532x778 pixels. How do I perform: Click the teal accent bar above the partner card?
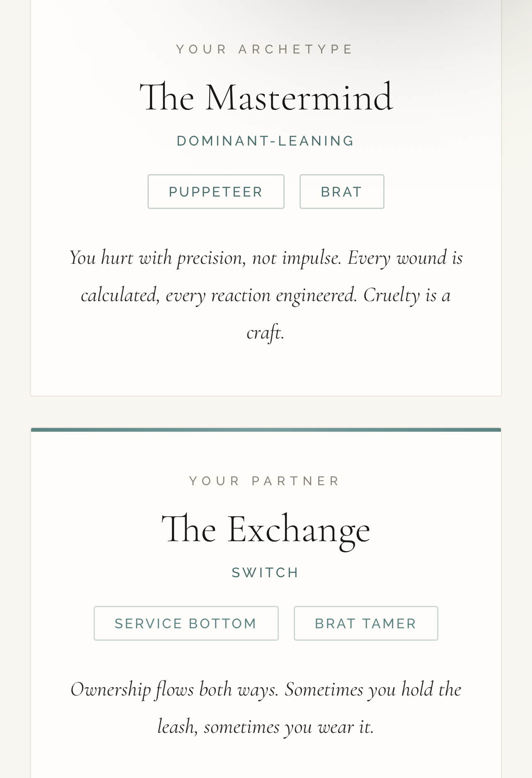(266, 430)
